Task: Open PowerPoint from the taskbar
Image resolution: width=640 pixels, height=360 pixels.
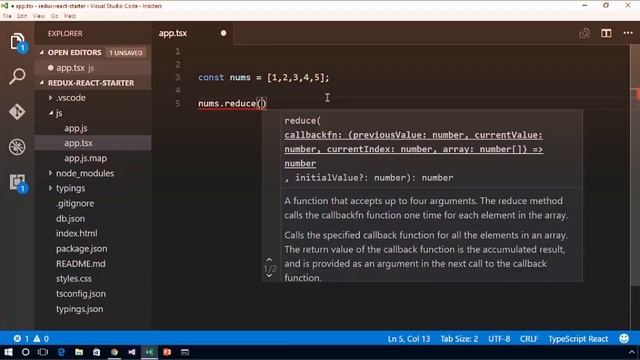Action: [x=167, y=352]
